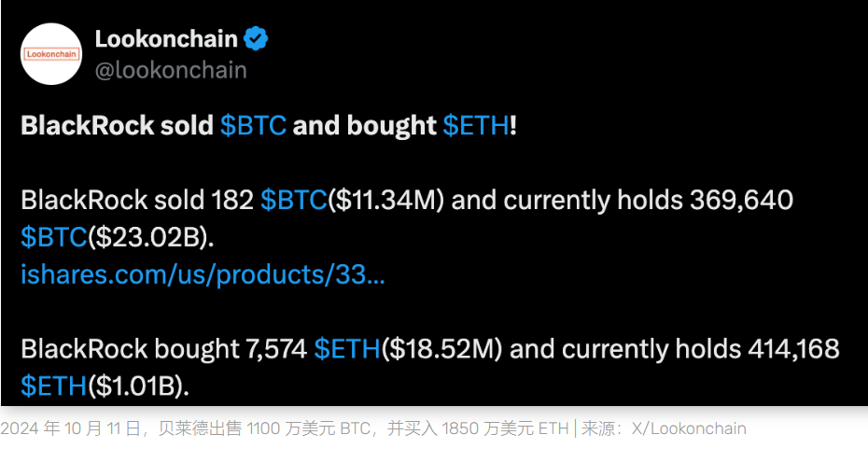Click the 414,168 ETH holdings figure
The height and width of the screenshot is (449, 868).
793,349
